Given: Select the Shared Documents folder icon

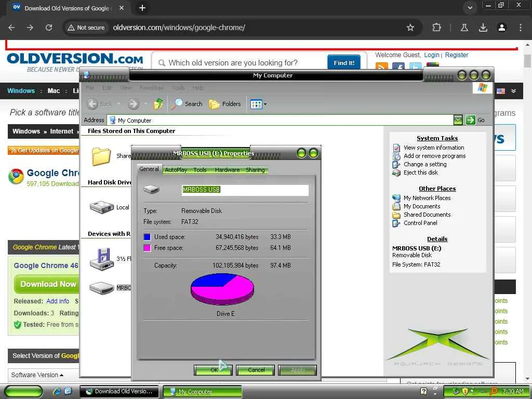Looking at the screenshot, I should tap(101, 156).
